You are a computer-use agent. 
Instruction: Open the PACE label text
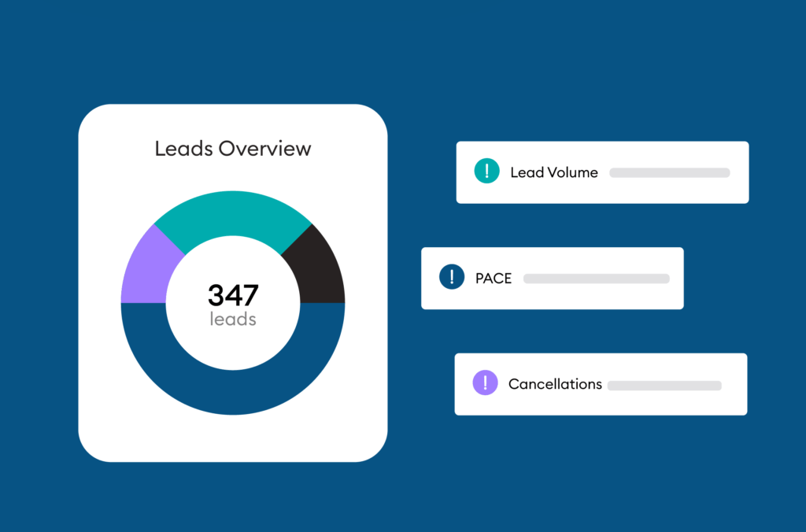pyautogui.click(x=494, y=278)
